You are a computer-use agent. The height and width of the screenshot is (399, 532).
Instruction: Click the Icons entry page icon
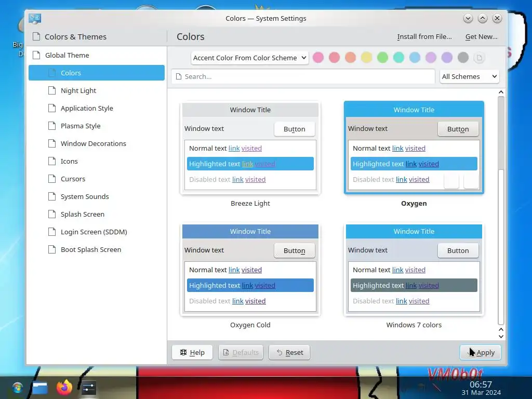[x=52, y=161]
